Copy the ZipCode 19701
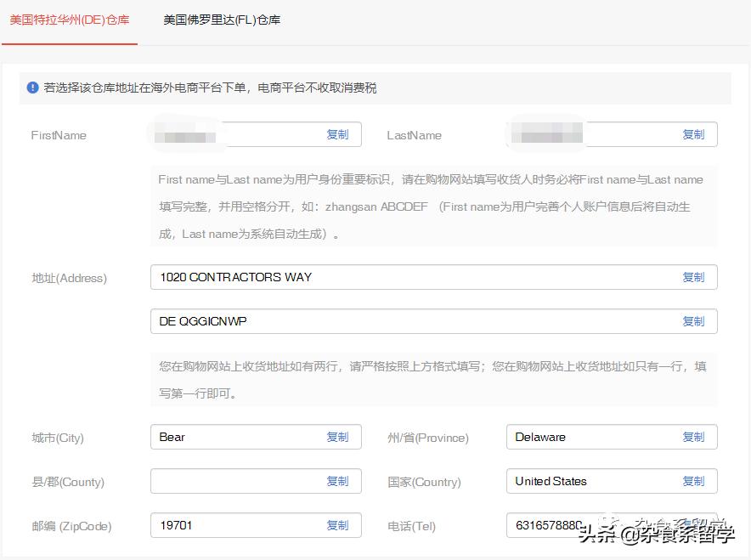The height and width of the screenshot is (560, 751). pos(337,525)
